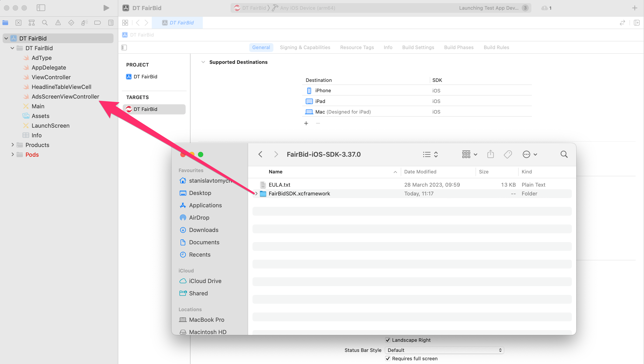Collapse the DT FairBid project group

pyautogui.click(x=6, y=38)
